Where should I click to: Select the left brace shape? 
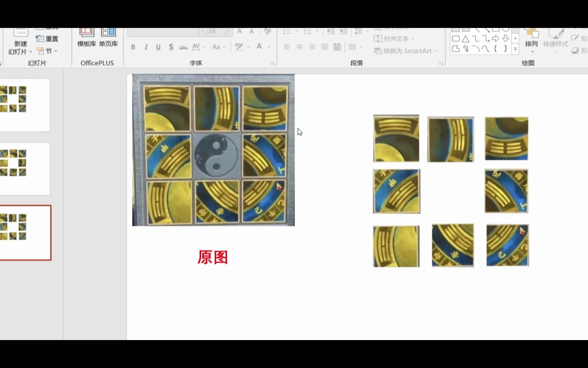click(495, 49)
